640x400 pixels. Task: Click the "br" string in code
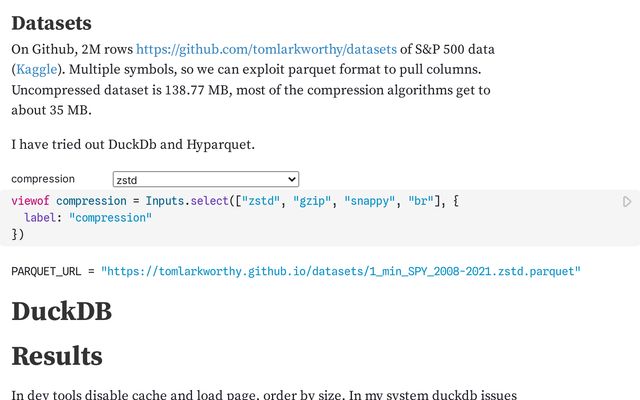[x=421, y=201]
